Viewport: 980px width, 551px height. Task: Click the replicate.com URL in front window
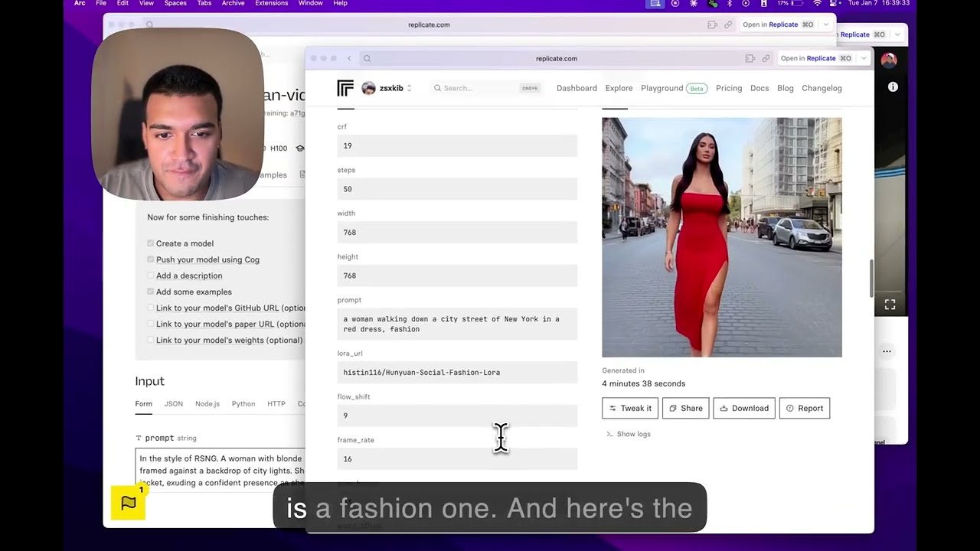pyautogui.click(x=557, y=58)
